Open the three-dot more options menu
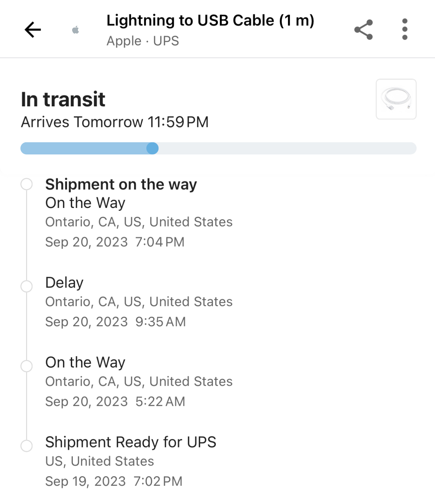The height and width of the screenshot is (504, 435). pyautogui.click(x=405, y=29)
